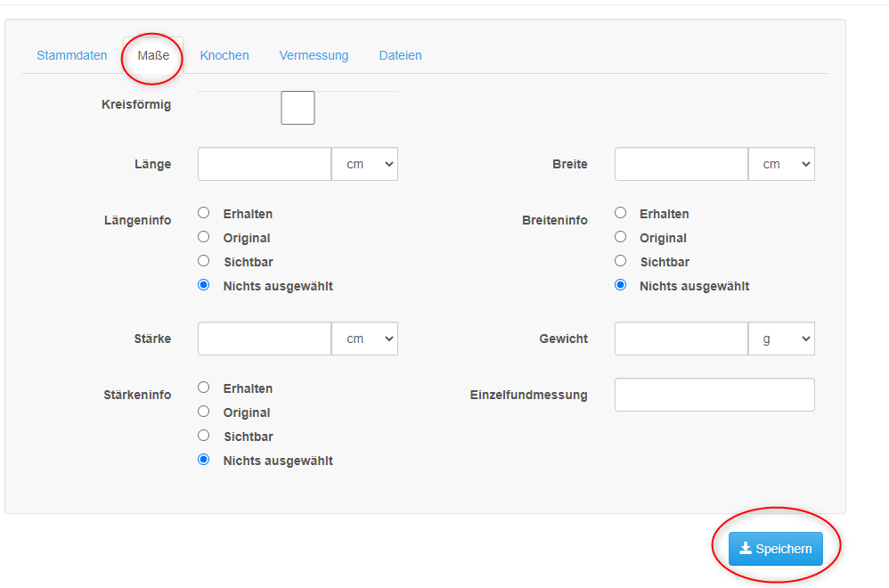
Task: Click the Speichern save button
Action: click(x=775, y=548)
